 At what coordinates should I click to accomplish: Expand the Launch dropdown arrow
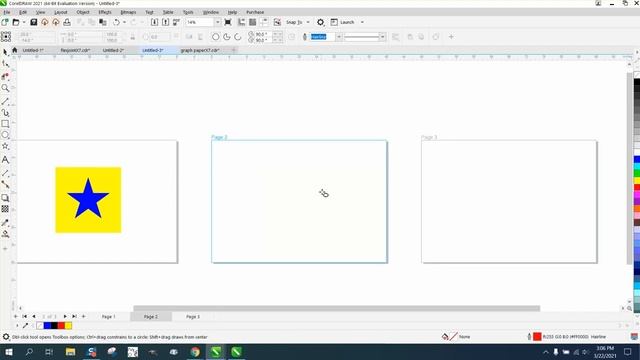(x=362, y=22)
